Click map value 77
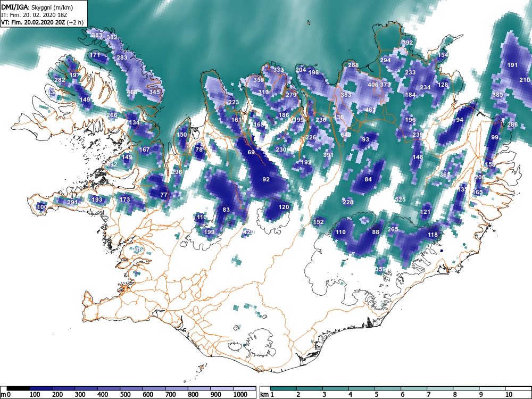This screenshot has width=532, height=399. point(164,195)
